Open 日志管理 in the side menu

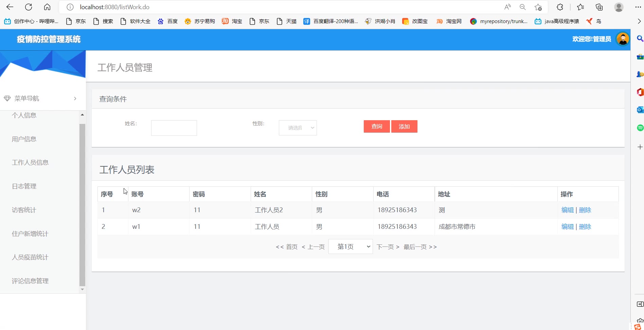coord(24,186)
